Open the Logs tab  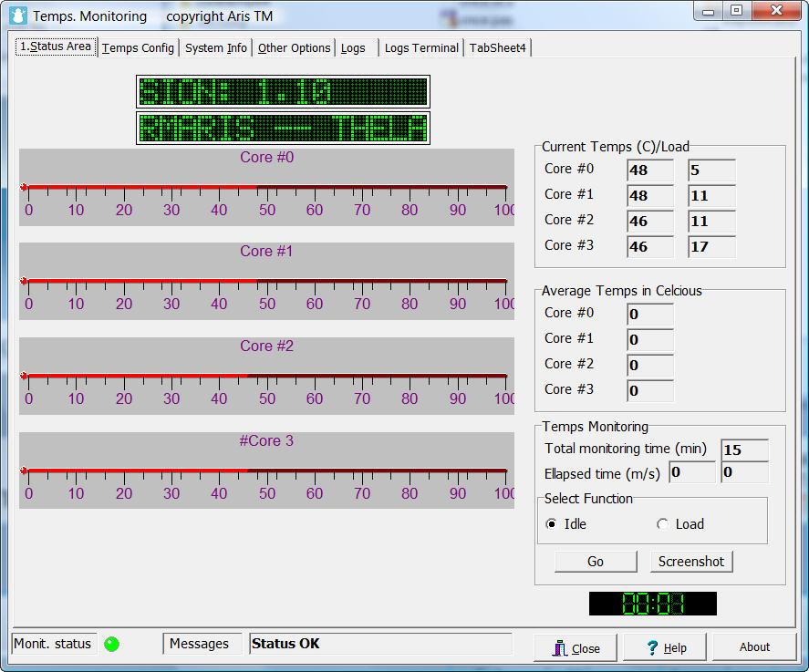(357, 48)
